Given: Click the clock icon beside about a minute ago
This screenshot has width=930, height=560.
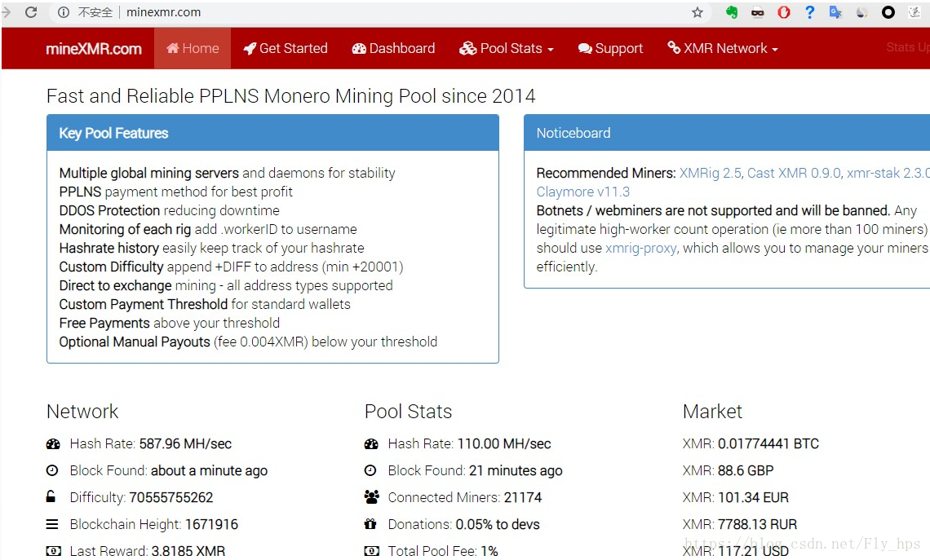Looking at the screenshot, I should pos(52,470).
